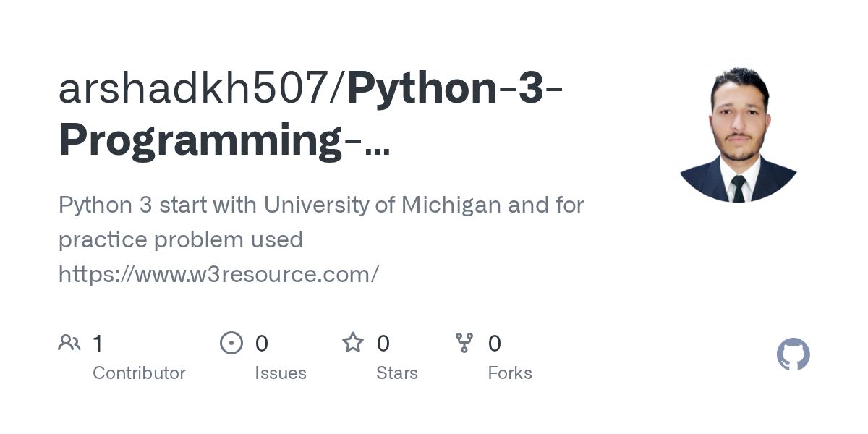
Task: Select the Forks label
Action: [510, 373]
